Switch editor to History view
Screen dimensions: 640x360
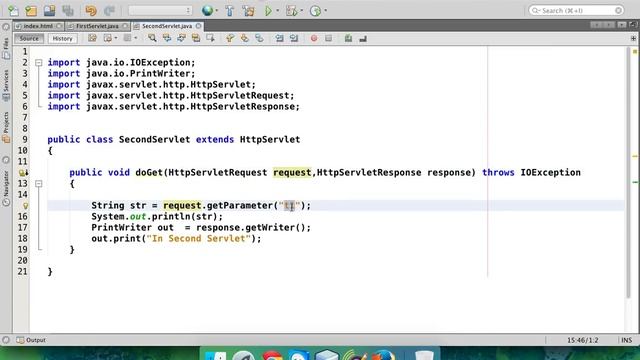62,38
